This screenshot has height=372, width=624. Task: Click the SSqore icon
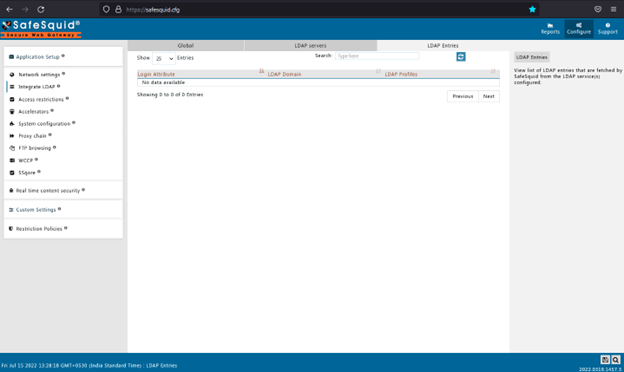pyautogui.click(x=12, y=173)
